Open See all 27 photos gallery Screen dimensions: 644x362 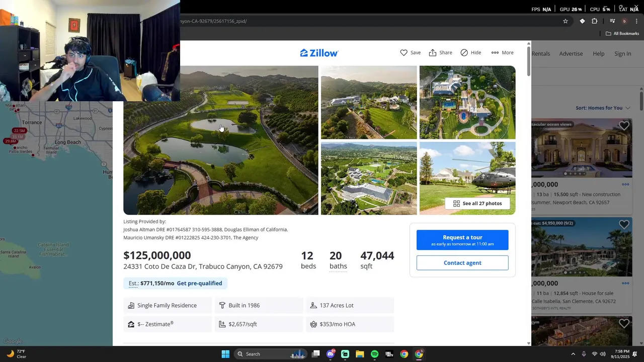(x=477, y=204)
